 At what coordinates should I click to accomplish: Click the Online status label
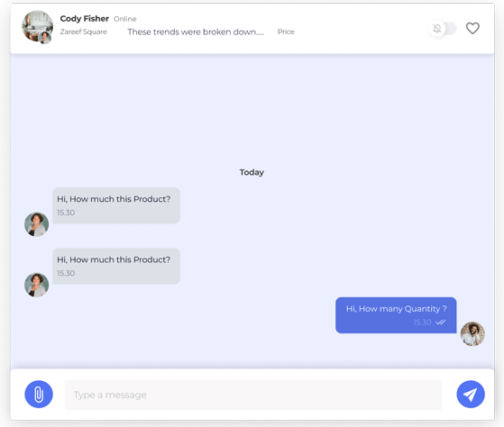pos(125,19)
